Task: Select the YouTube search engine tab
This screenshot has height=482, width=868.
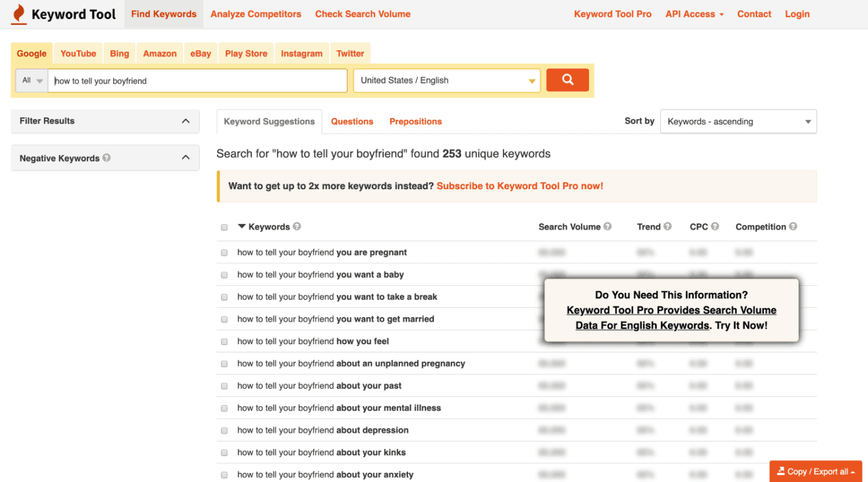Action: tap(77, 53)
